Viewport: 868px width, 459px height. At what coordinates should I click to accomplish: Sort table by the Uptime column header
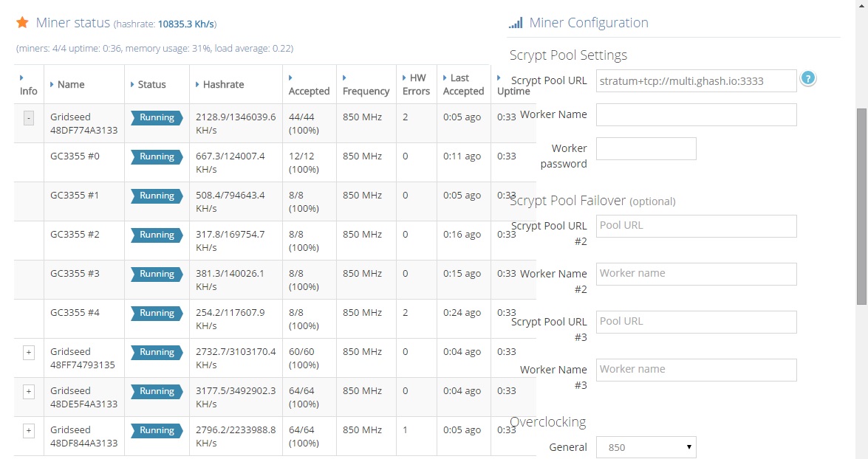coord(513,85)
